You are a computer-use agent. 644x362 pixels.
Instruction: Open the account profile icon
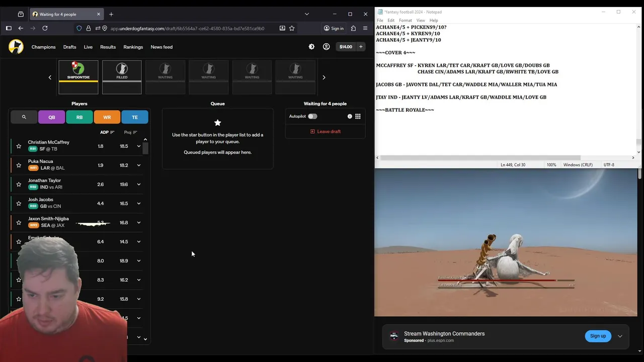click(326, 47)
